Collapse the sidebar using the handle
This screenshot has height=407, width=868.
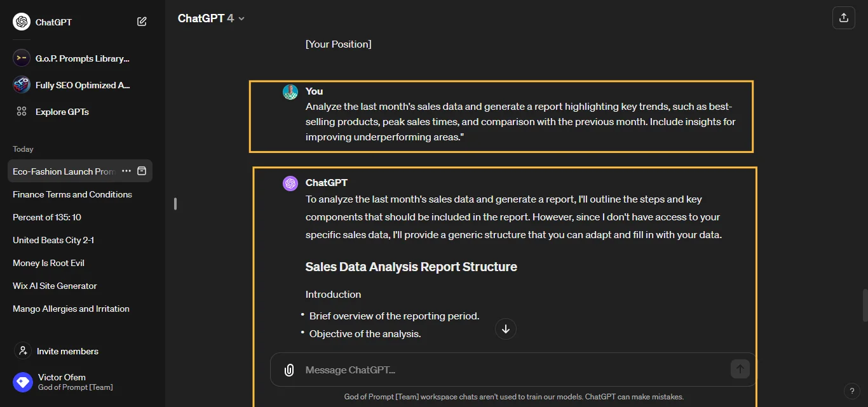(x=175, y=204)
